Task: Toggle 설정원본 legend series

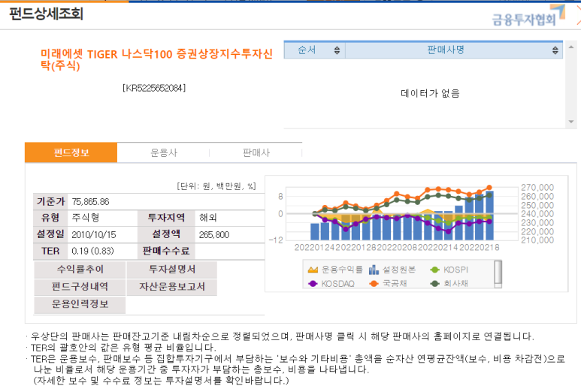Action: pyautogui.click(x=392, y=270)
